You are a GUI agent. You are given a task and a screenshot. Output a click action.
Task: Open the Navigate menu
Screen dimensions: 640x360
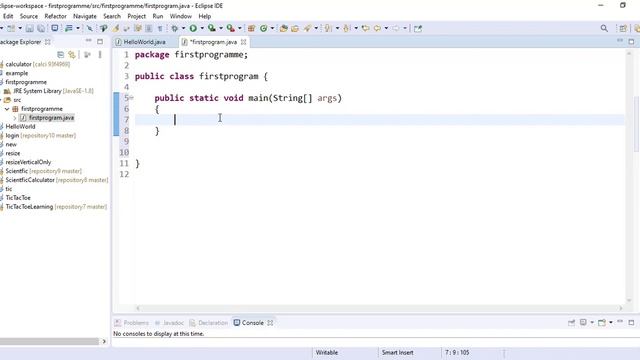tap(85, 16)
